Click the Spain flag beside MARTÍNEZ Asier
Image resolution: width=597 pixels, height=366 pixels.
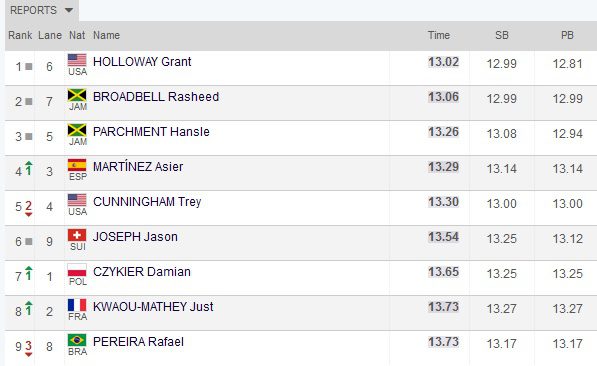coord(77,165)
